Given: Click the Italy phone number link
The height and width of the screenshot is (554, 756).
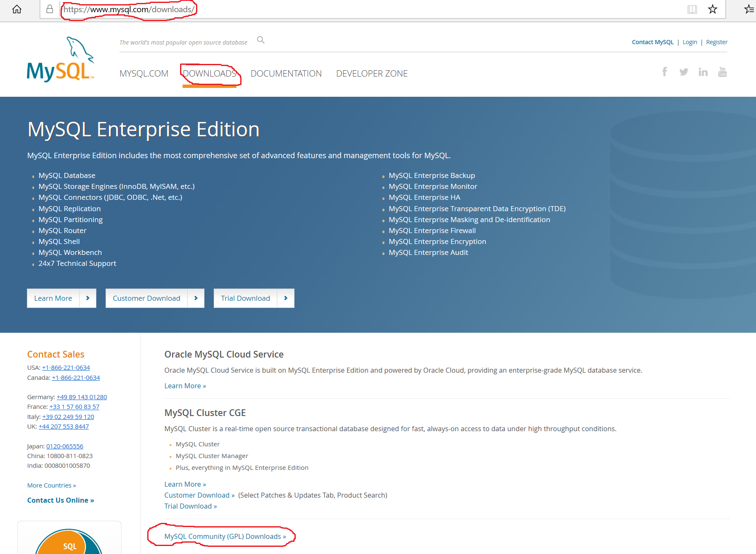Looking at the screenshot, I should tap(68, 417).
